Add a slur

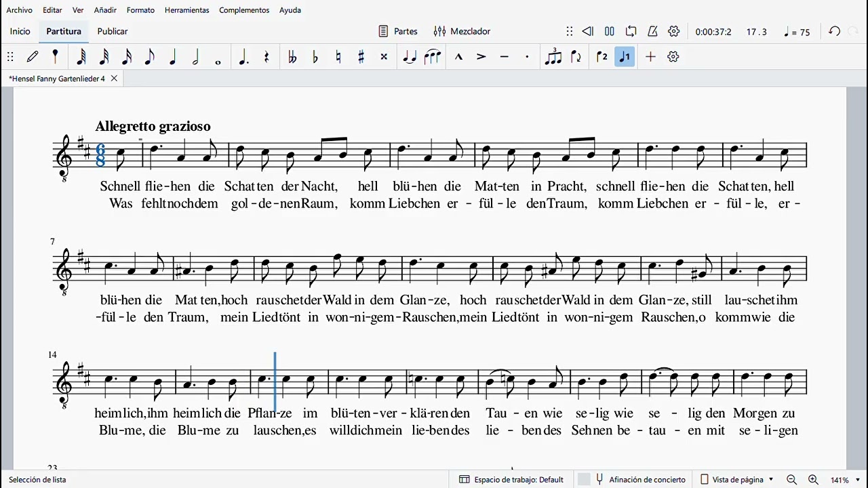[433, 57]
